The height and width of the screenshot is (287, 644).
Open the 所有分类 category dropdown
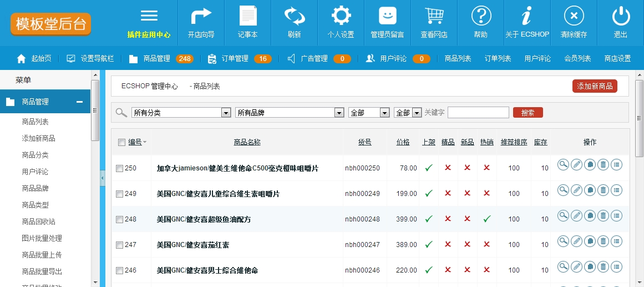tap(181, 113)
